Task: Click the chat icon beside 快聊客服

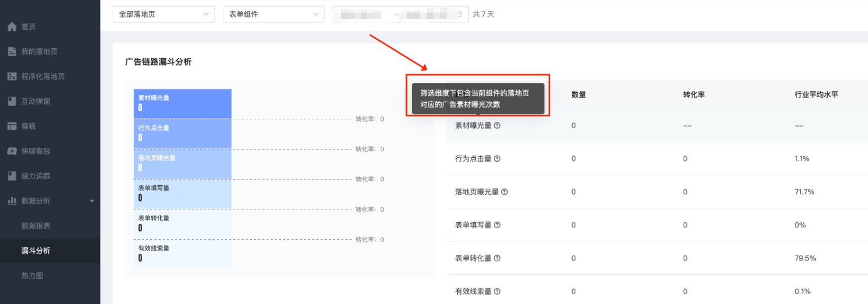Action: [12, 151]
